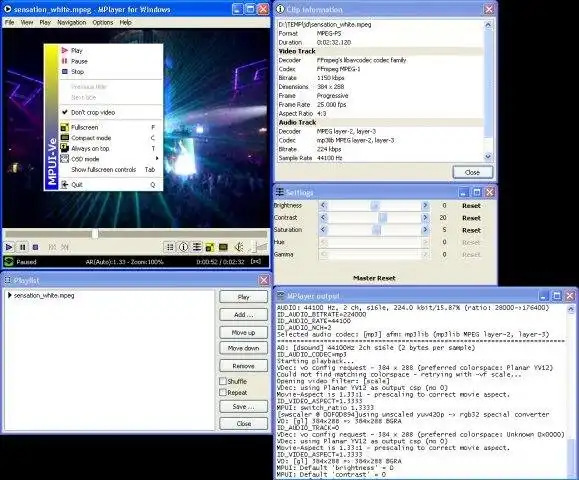Click the volume slider in player toolbar
The height and width of the screenshot is (480, 579).
pos(259,247)
